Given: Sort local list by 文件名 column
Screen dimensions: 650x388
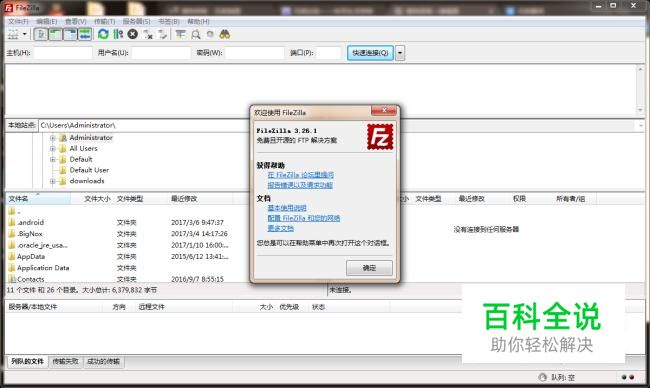Looking at the screenshot, I should pyautogui.click(x=38, y=199).
